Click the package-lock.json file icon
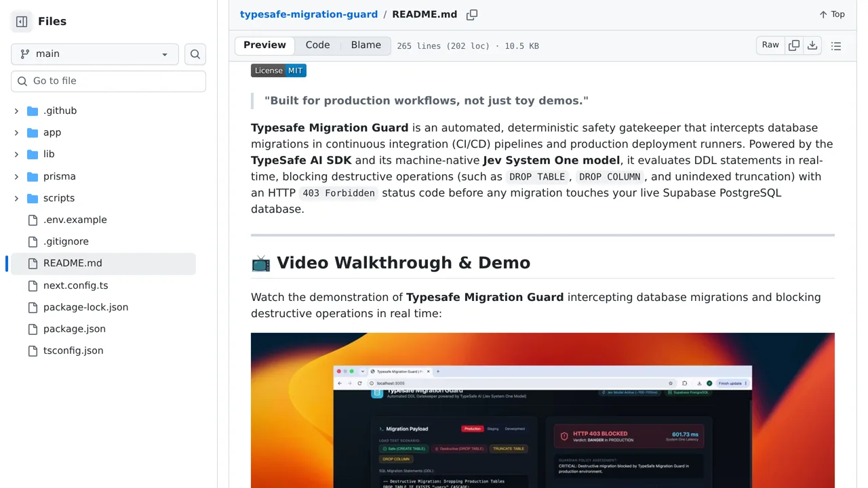The width and height of the screenshot is (868, 488). 33,307
